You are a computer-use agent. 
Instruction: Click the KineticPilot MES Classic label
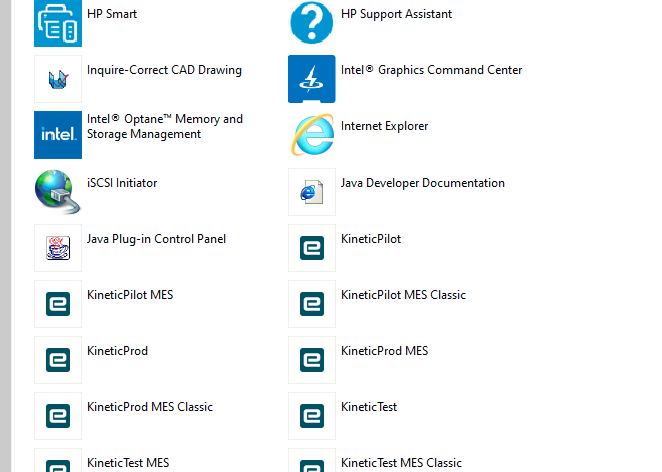[403, 295]
